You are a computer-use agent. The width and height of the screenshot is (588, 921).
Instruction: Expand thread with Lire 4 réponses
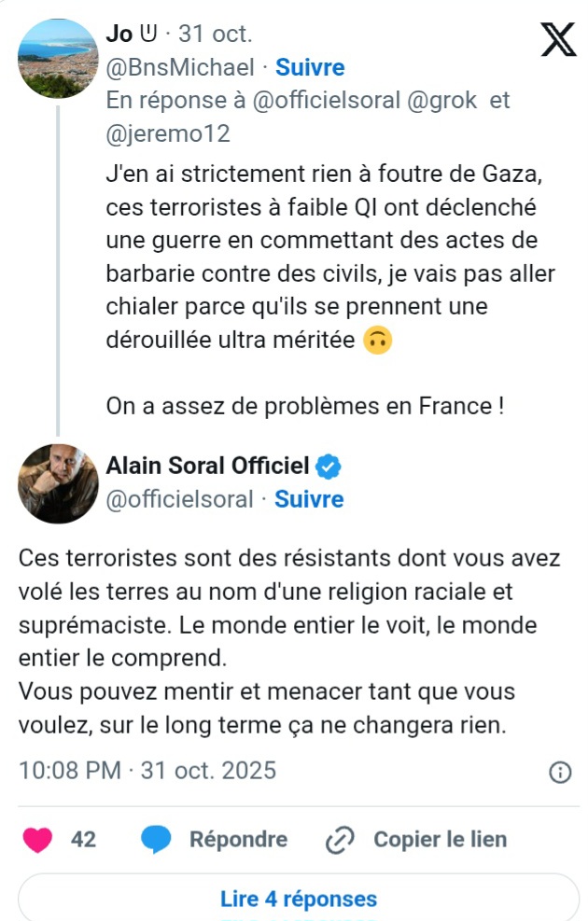pos(299,900)
